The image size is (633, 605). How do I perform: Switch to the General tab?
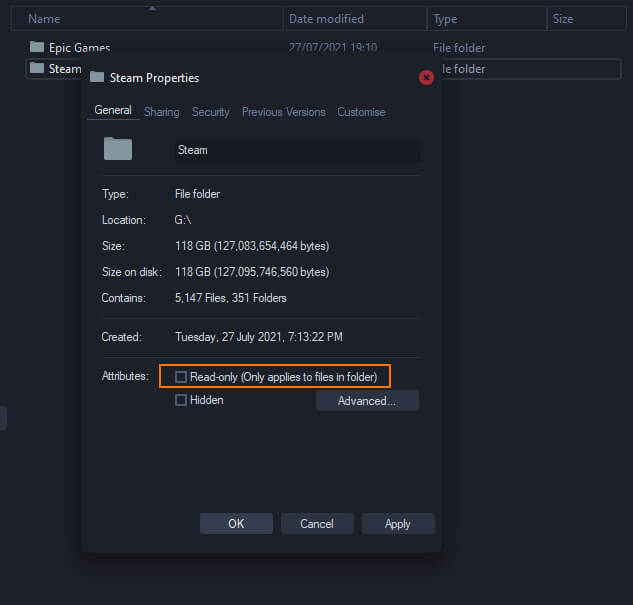point(113,110)
